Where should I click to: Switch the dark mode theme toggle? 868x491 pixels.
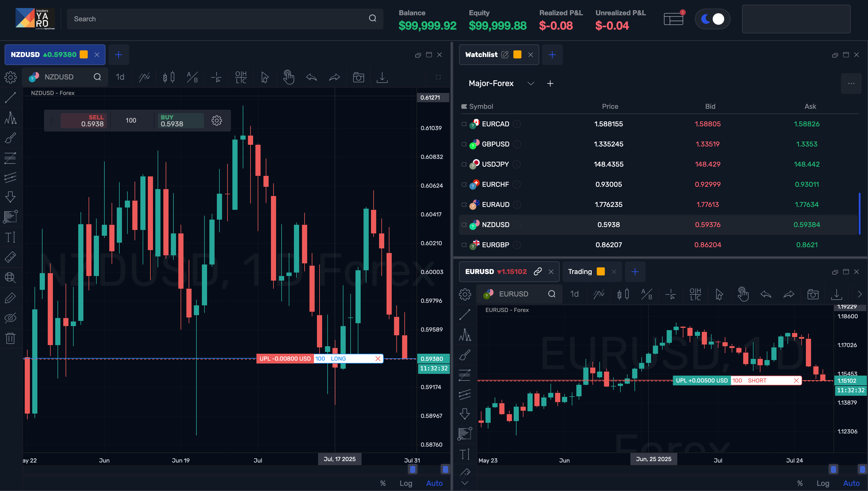712,19
